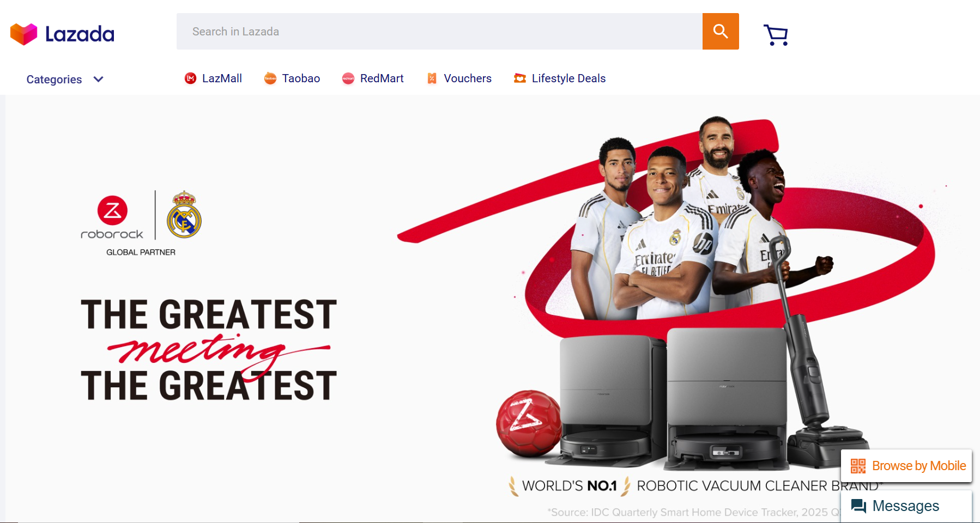Expand the Categories chevron arrow

point(98,79)
